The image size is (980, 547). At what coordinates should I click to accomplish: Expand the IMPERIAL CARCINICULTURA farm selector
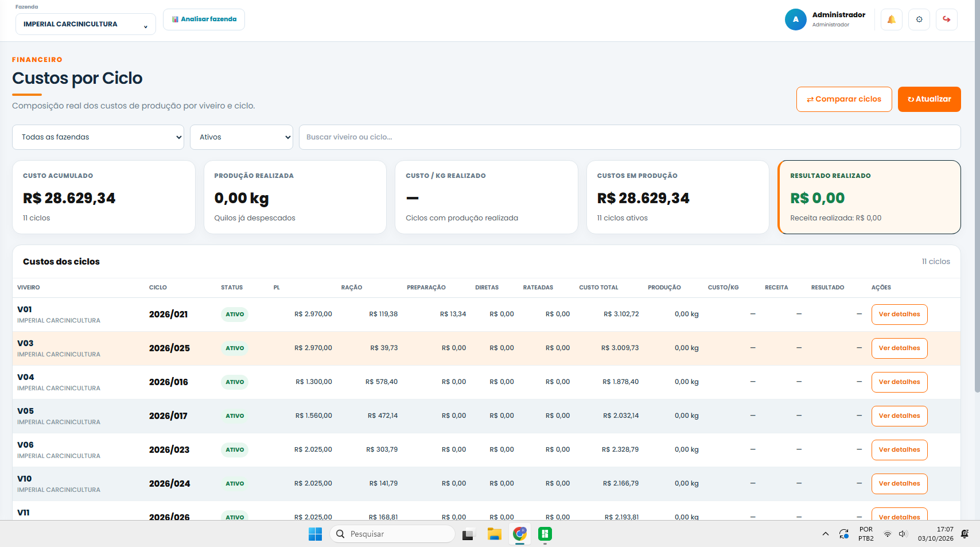pyautogui.click(x=85, y=24)
